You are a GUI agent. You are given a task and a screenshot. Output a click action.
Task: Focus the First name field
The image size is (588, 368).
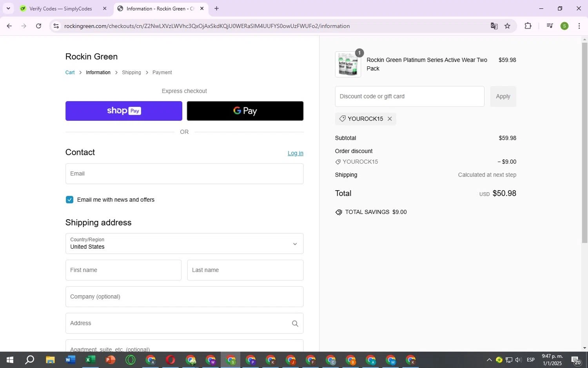pyautogui.click(x=123, y=270)
